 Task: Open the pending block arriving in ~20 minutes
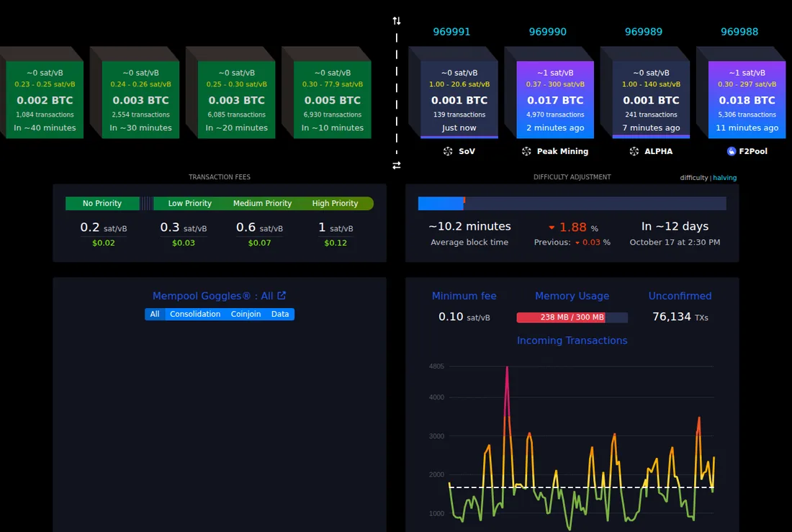237,99
